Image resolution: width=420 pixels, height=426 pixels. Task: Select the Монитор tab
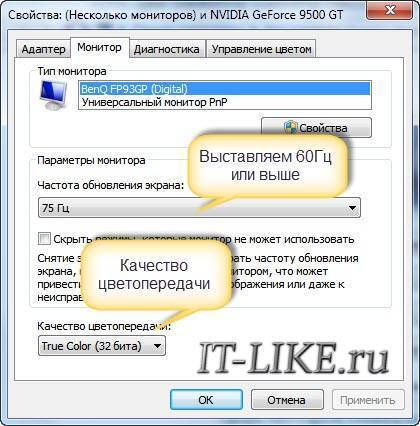(x=99, y=48)
